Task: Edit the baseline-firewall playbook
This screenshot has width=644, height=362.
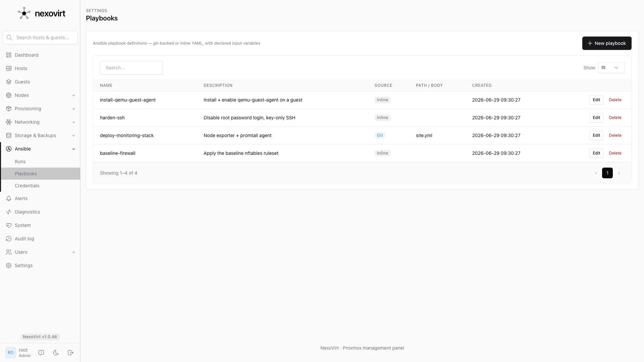Action: click(x=596, y=153)
